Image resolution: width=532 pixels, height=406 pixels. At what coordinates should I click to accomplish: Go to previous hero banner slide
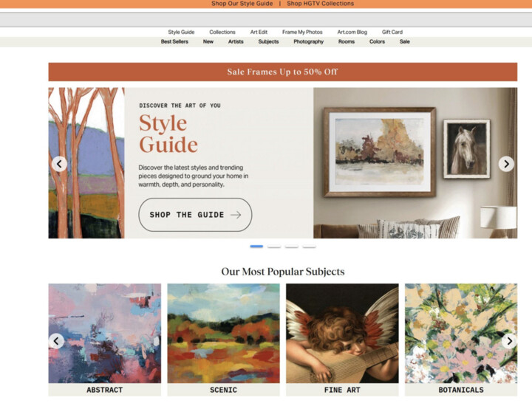[59, 164]
